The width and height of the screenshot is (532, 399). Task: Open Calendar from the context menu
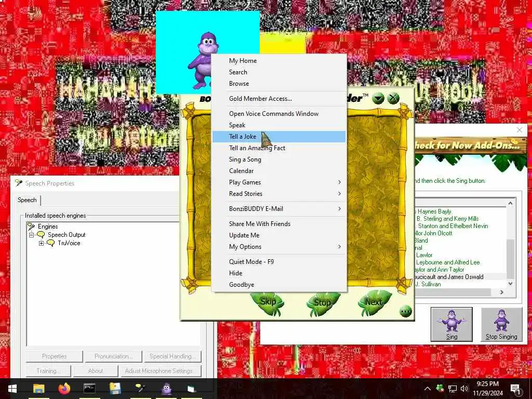pos(279,171)
